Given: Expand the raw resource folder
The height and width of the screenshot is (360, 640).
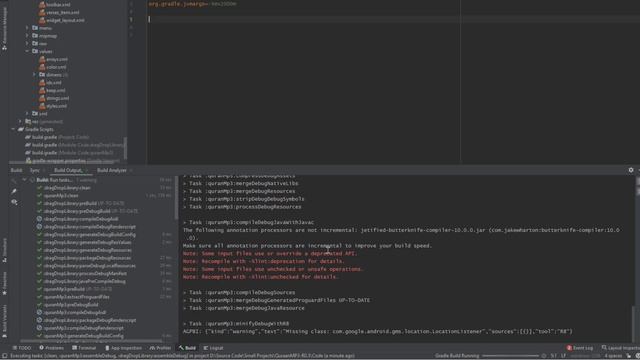Looking at the screenshot, I should pyautogui.click(x=27, y=43).
